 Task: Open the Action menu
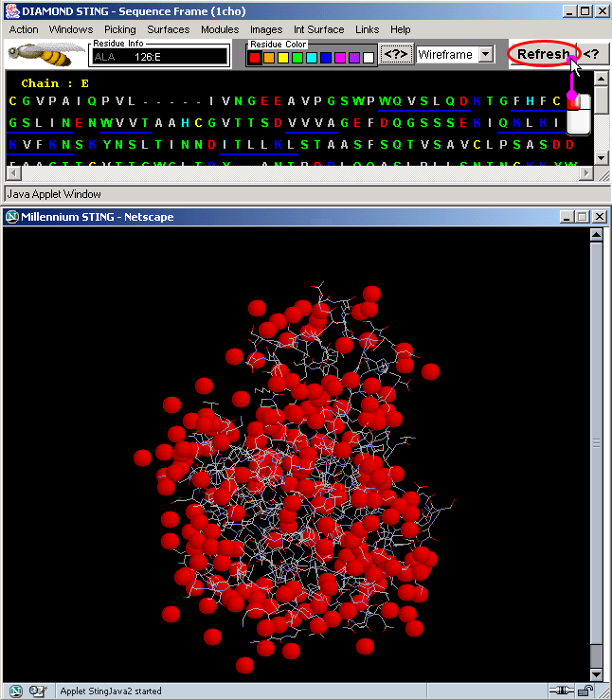(24, 29)
